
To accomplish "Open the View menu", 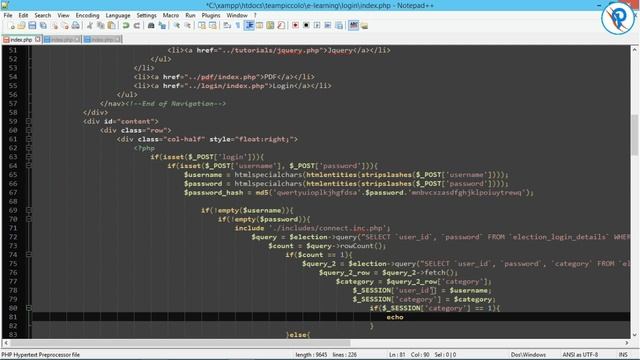I will [x=63, y=15].
